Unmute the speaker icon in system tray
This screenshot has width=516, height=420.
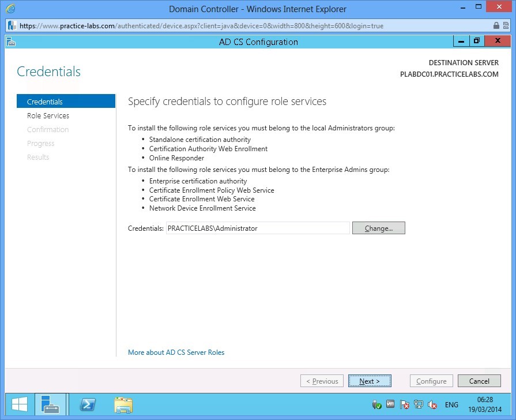point(432,404)
